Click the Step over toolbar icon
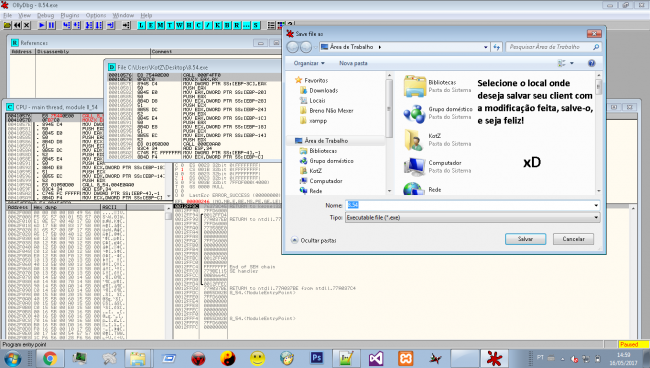Image resolution: width=650 pixels, height=368 pixels. coord(76,25)
